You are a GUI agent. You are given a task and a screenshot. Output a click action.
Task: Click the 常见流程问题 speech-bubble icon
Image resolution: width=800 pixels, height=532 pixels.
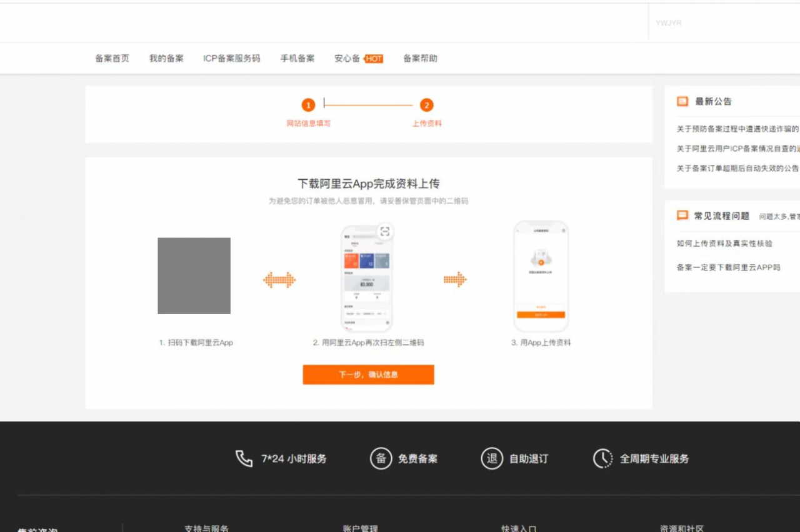(x=682, y=216)
